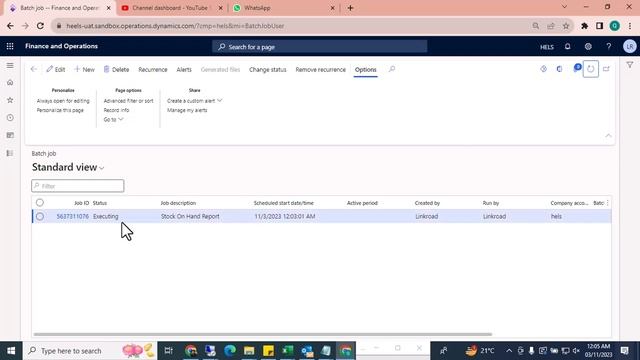640x360 pixels.
Task: Click Remove recurrence in action pane
Action: pos(320,69)
